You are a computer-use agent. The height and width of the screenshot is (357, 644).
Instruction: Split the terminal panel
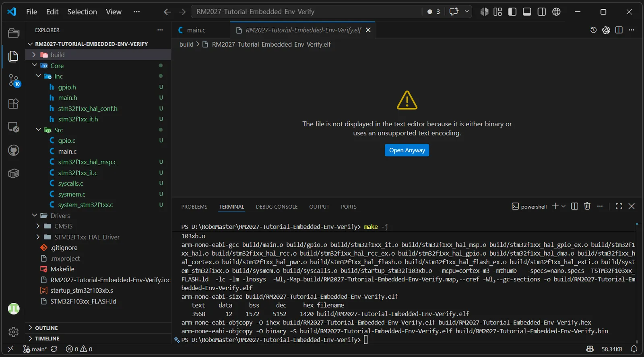[575, 206]
